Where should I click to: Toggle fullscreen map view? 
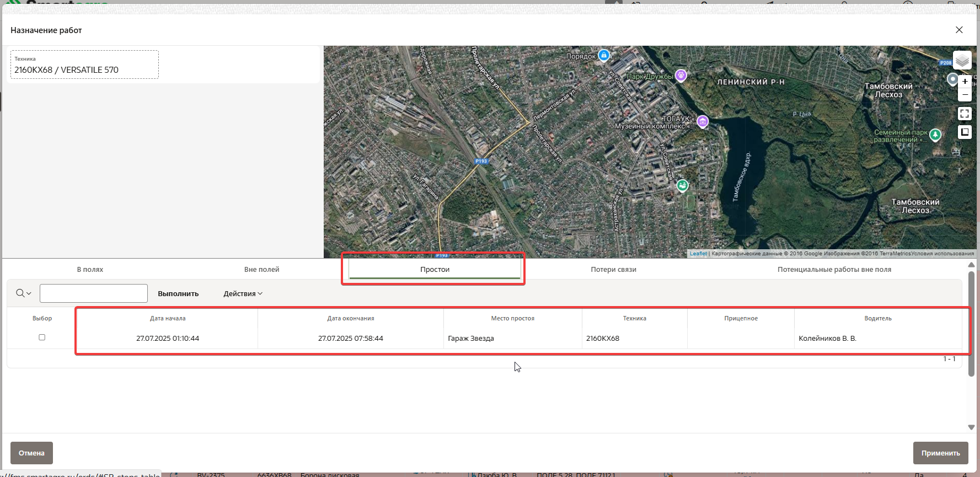pyautogui.click(x=965, y=114)
